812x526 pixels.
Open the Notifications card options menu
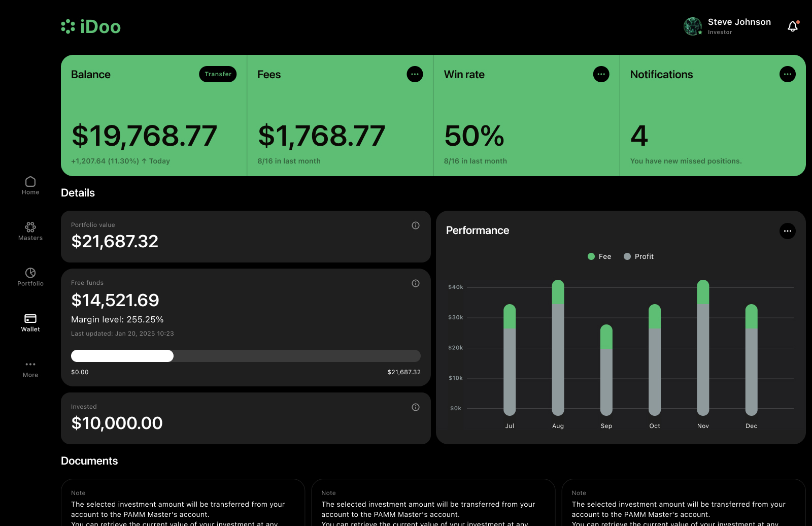(787, 74)
